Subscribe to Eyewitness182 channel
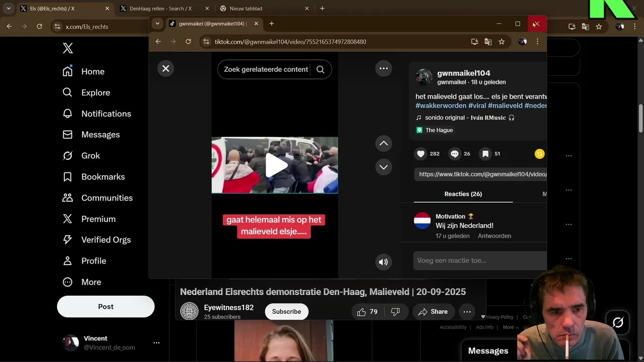This screenshot has height=362, width=644. coord(286,312)
